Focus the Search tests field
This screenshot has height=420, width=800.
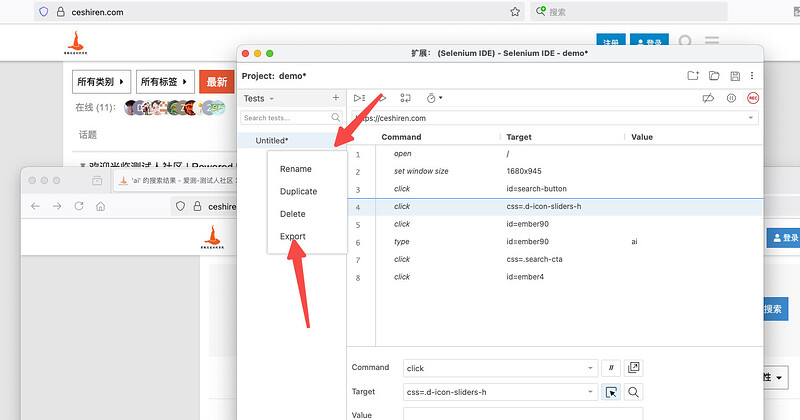291,118
